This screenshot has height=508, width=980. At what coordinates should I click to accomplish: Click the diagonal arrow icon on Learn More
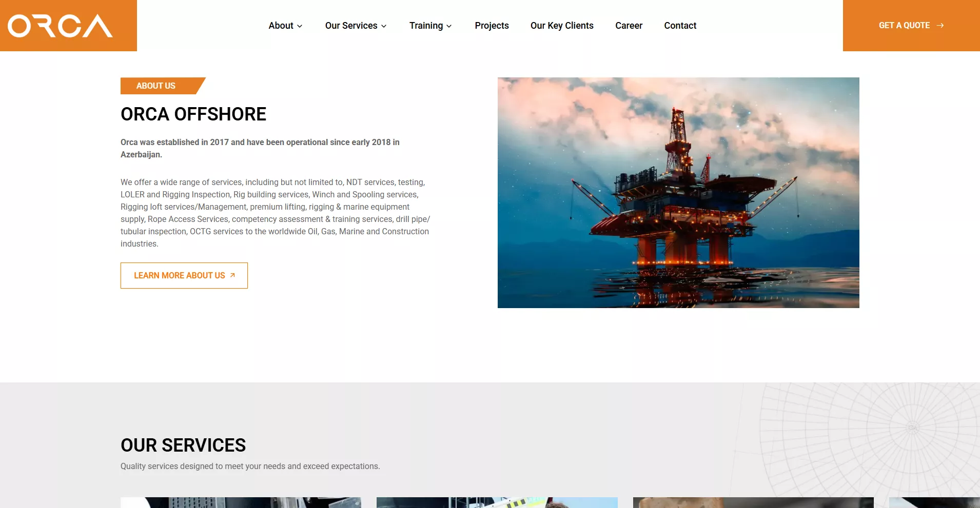coord(232,275)
